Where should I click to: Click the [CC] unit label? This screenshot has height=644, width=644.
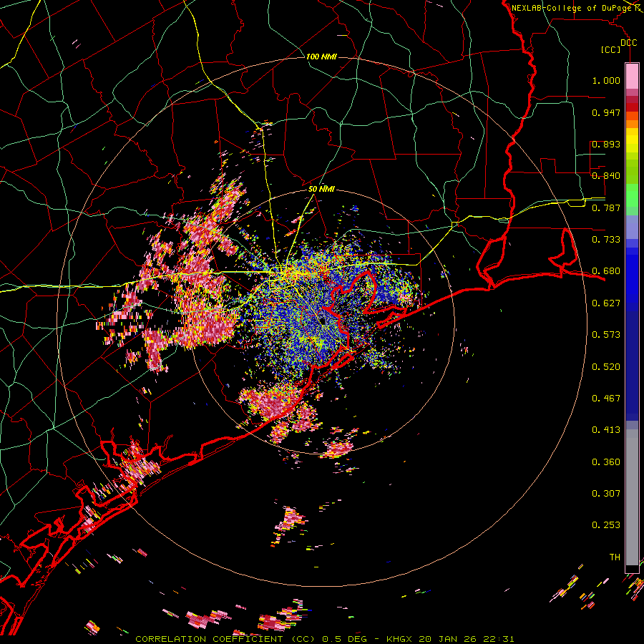coord(611,49)
